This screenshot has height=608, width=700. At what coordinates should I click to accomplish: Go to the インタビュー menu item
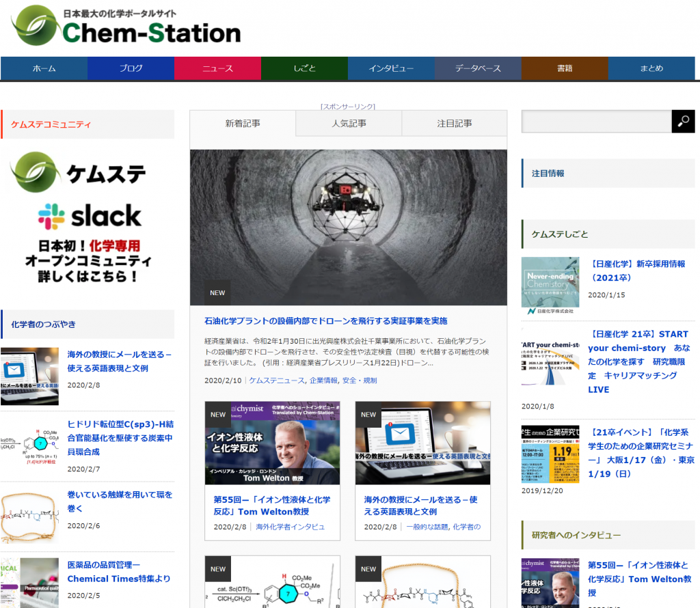tap(391, 68)
